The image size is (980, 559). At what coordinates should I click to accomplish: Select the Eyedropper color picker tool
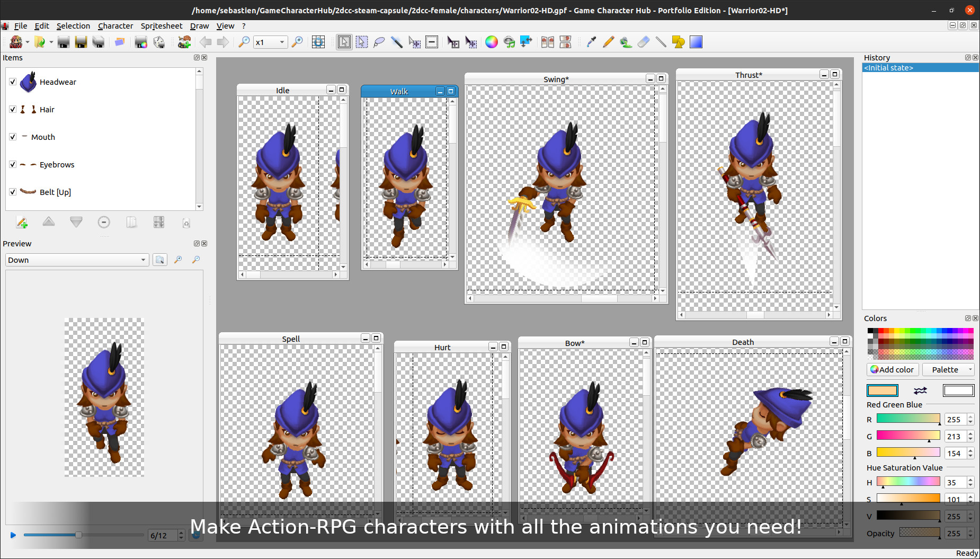click(592, 42)
